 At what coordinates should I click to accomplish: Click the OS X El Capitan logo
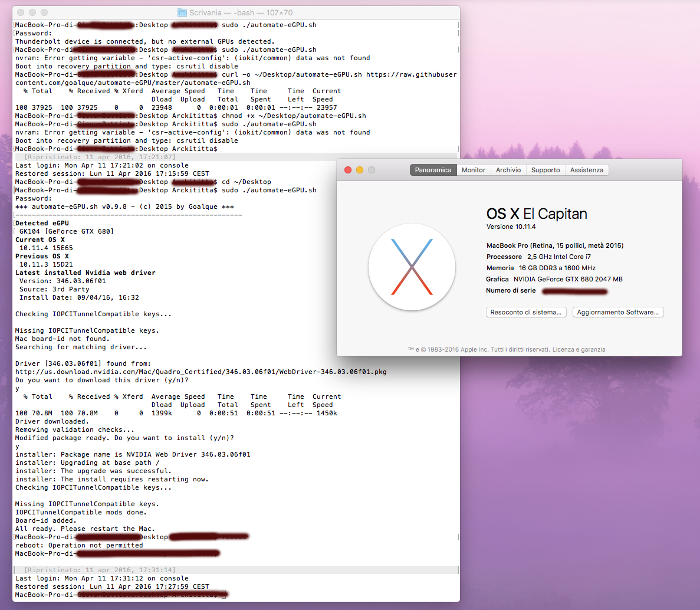(x=412, y=267)
